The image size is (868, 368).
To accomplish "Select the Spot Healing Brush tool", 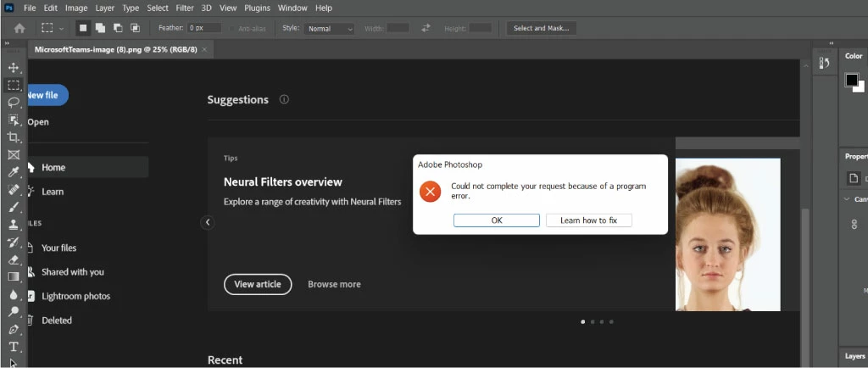I will point(14,190).
